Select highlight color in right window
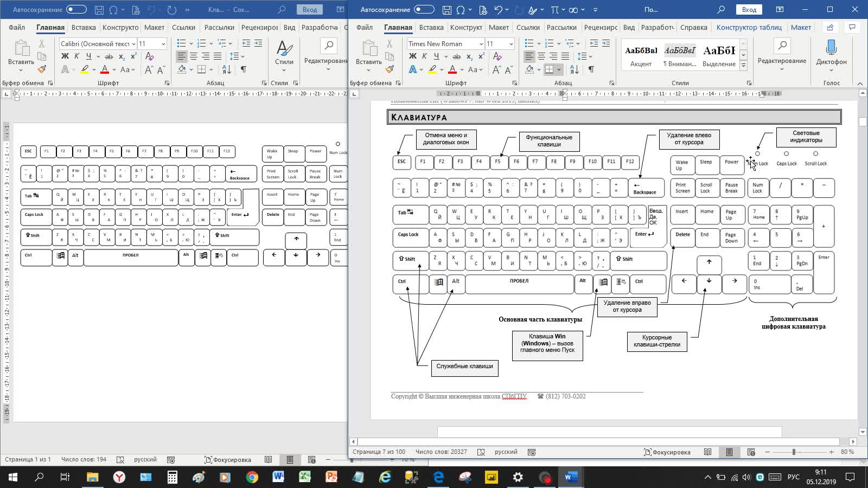868x488 pixels. (432, 69)
